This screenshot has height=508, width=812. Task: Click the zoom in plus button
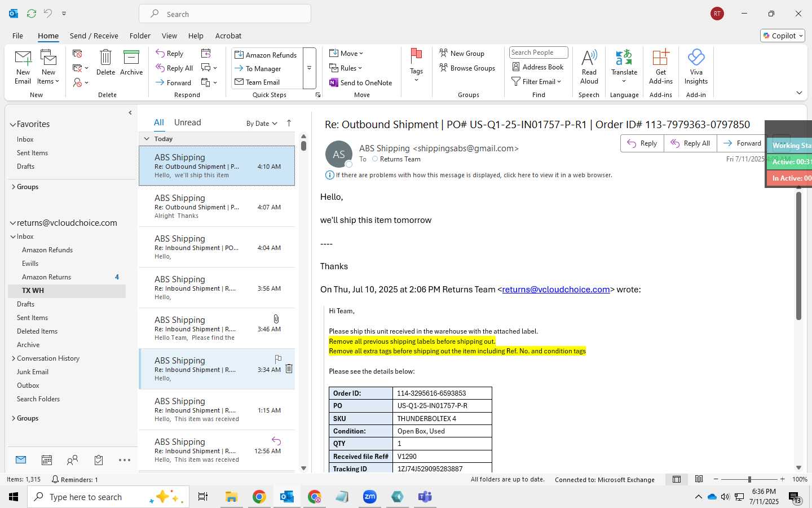pyautogui.click(x=782, y=479)
